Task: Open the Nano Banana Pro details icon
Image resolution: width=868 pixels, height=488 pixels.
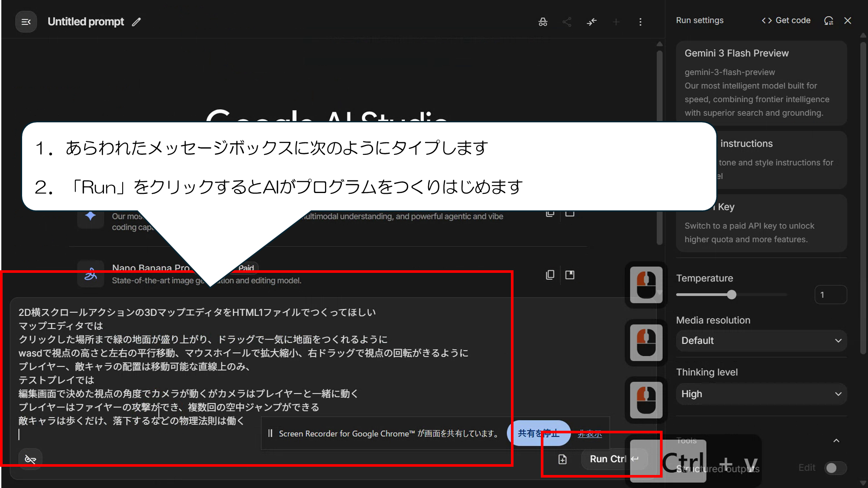Action: pyautogui.click(x=570, y=275)
